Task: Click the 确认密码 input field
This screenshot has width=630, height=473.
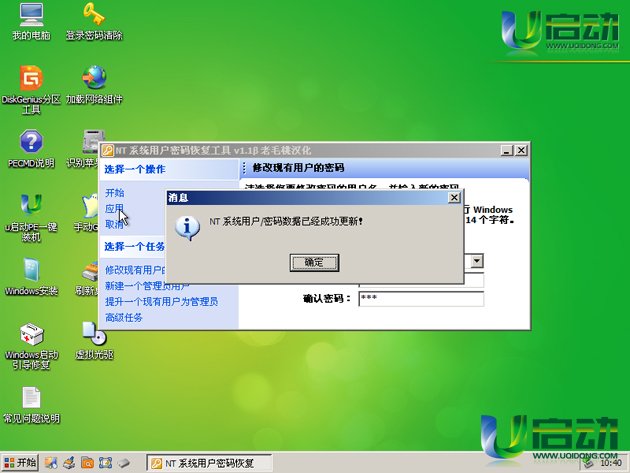Action: 419,299
